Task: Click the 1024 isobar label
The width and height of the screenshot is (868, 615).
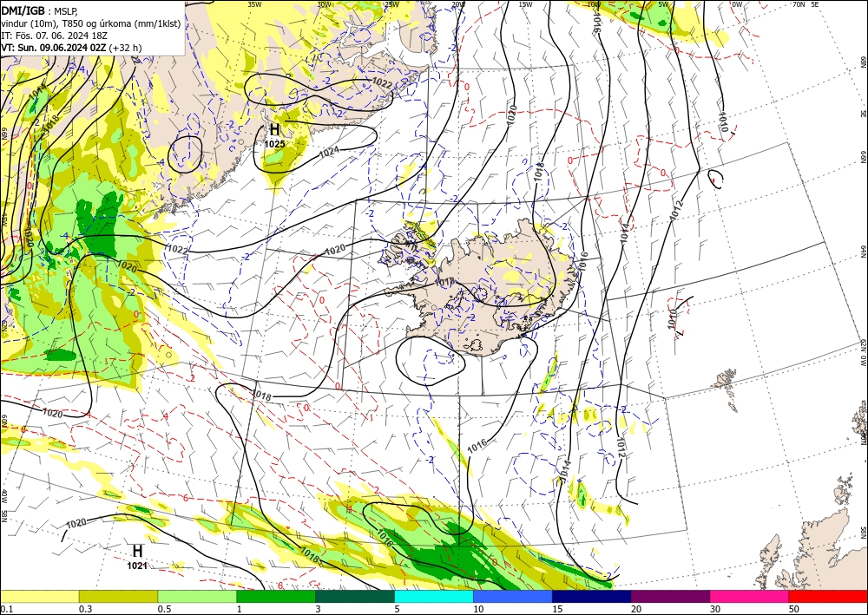Action: coord(329,151)
